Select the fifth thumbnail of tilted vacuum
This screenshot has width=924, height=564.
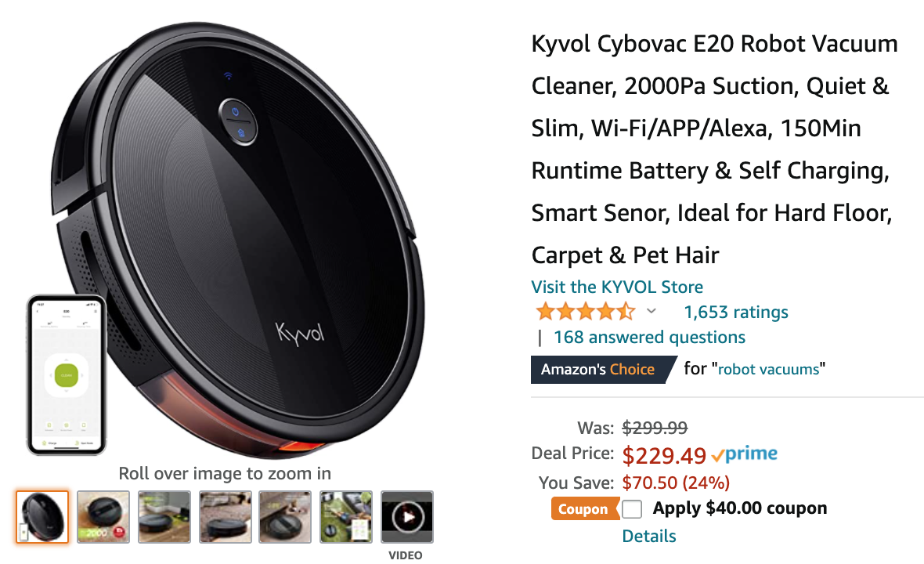point(285,517)
